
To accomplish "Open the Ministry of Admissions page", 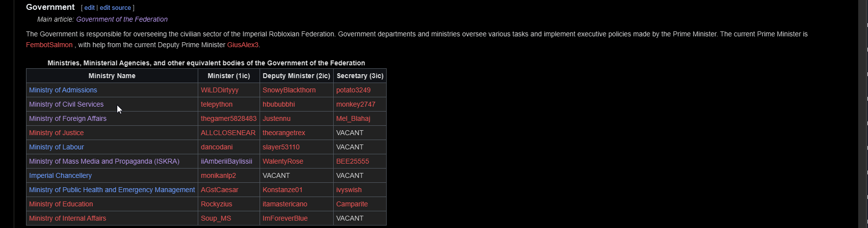I will tap(63, 90).
